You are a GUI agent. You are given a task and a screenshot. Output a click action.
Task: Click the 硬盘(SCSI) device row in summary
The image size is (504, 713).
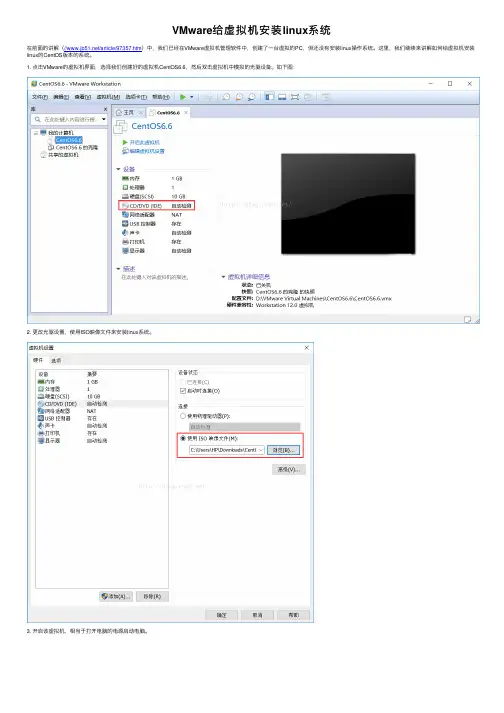click(x=157, y=196)
